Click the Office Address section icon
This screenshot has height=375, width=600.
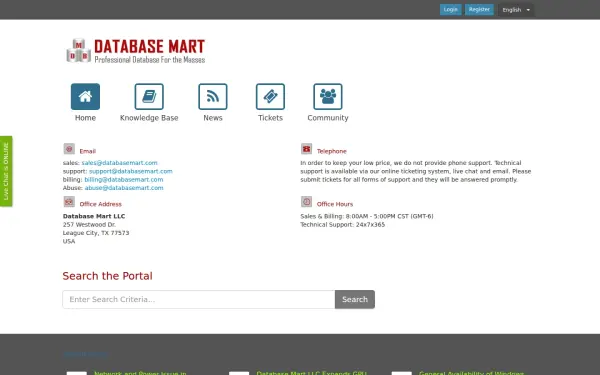coord(69,202)
